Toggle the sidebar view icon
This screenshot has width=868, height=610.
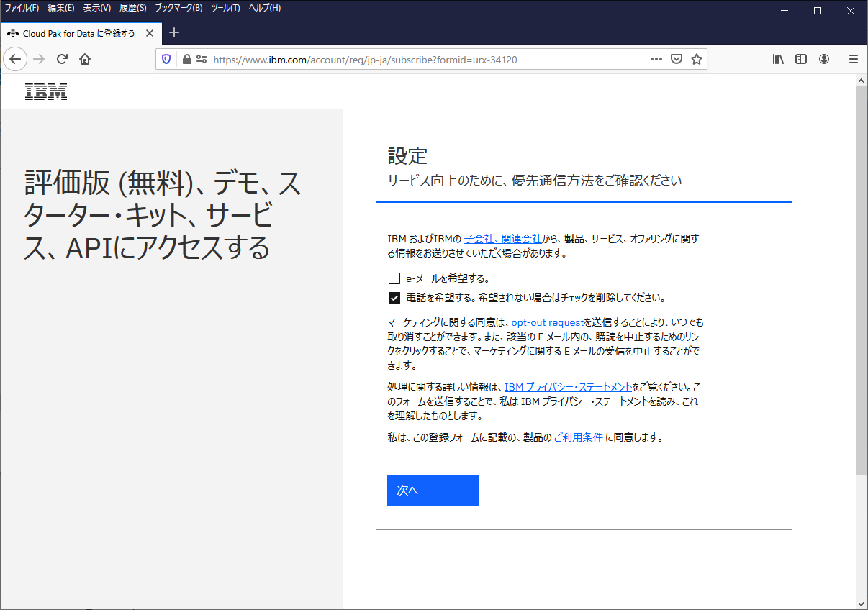800,59
